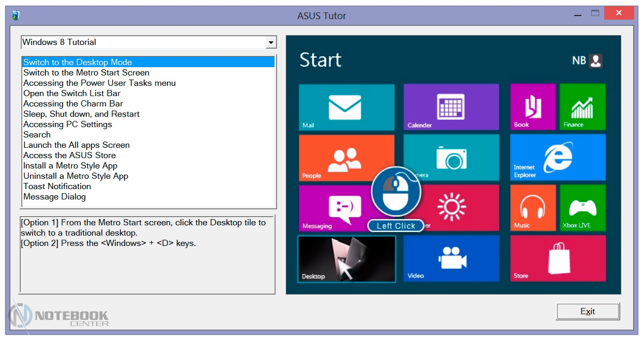
Task: Click the Mail tile envelope icon
Action: coord(345,107)
